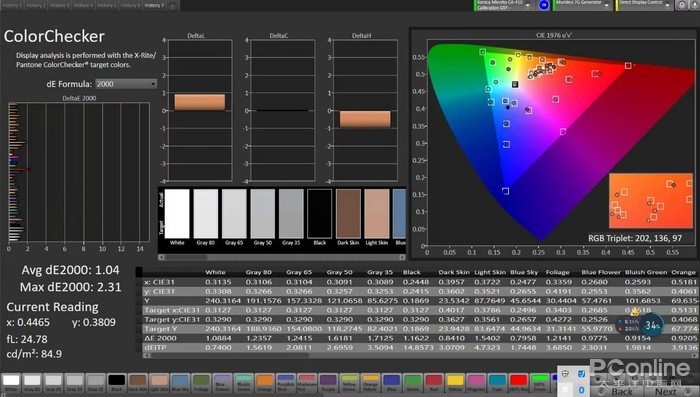
Task: Open the dE Formula dropdown
Action: click(126, 84)
